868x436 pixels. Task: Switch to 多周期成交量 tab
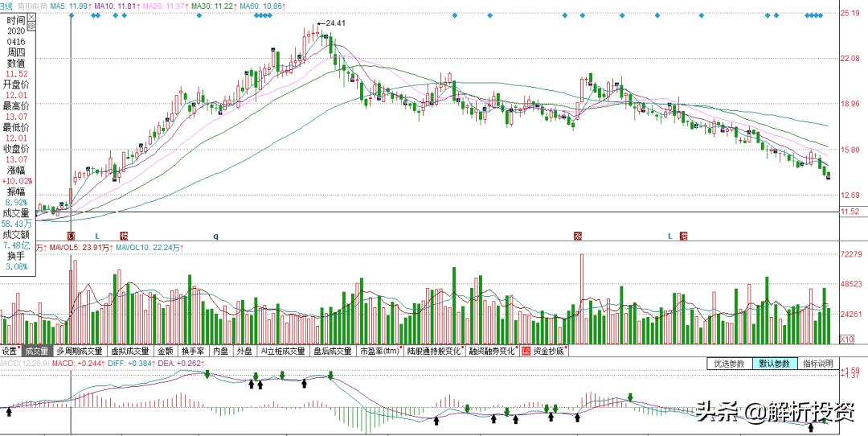[80, 352]
